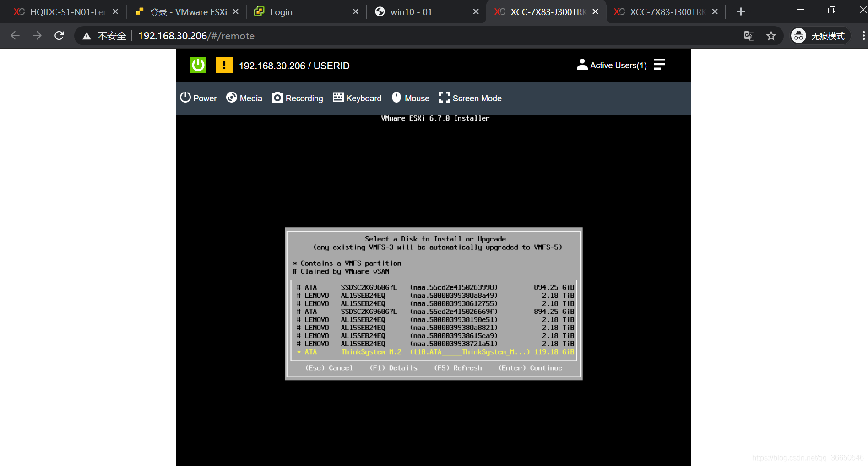Click the incognito mode indicator

820,36
